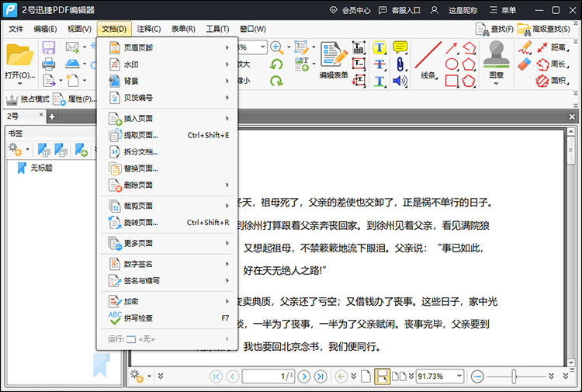582x392 pixels.
Task: Add a new tab with plus button
Action: [52, 117]
